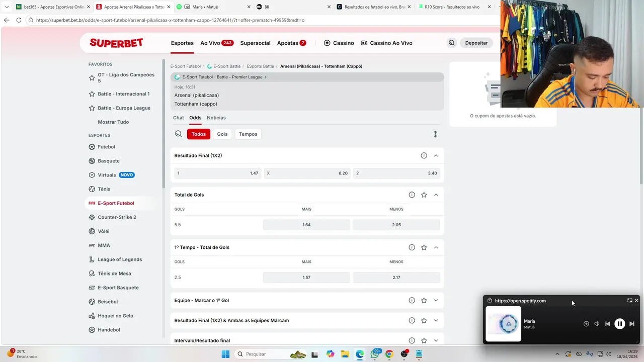Favorite Resultado Final & Ambas as Equipes Marcam star
This screenshot has width=644, height=362.
(424, 320)
